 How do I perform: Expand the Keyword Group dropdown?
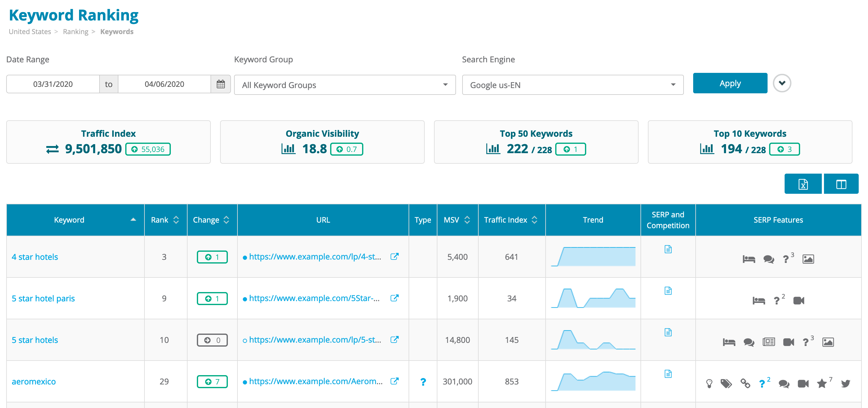447,84
